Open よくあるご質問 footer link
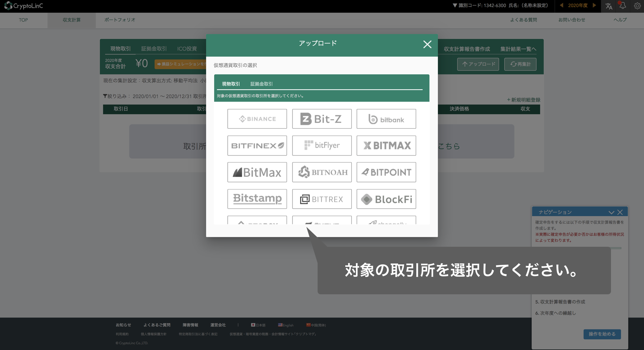 click(x=157, y=325)
